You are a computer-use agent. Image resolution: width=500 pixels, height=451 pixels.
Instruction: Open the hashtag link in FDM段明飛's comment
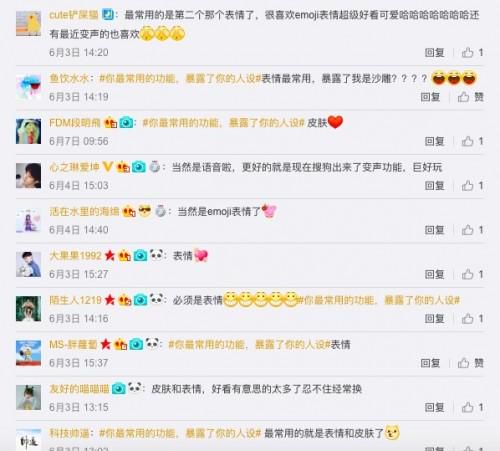pos(224,123)
